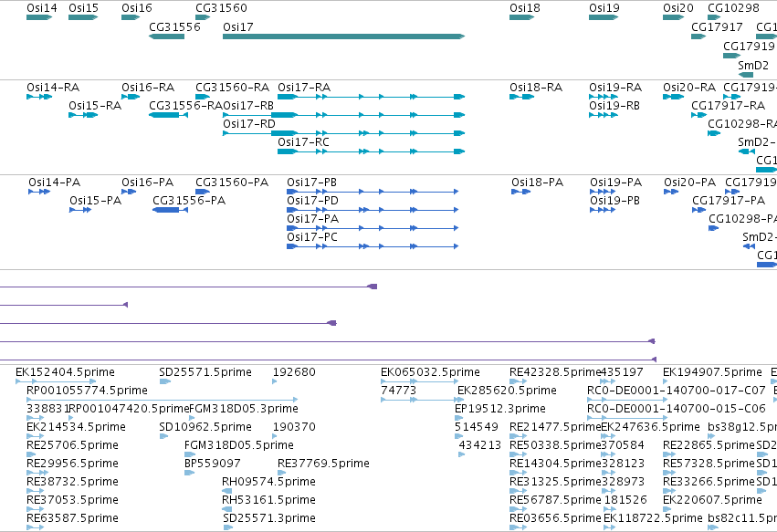The height and width of the screenshot is (532, 777).
Task: Select the Osi19-PA protein label
Action: pos(616,183)
